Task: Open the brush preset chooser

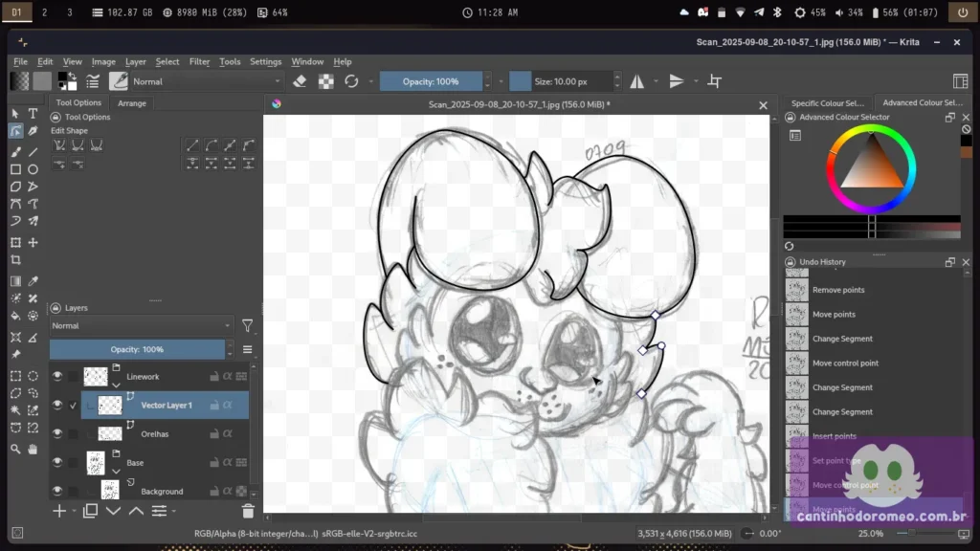Action: pyautogui.click(x=118, y=81)
